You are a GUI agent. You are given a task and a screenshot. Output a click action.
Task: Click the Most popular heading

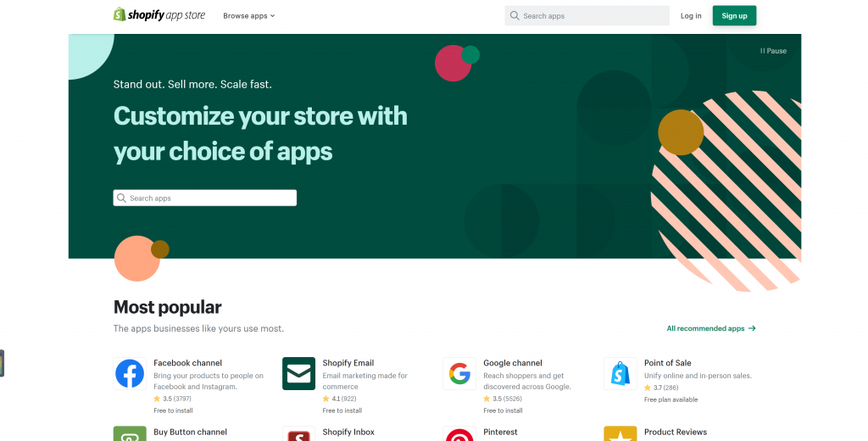click(x=167, y=307)
